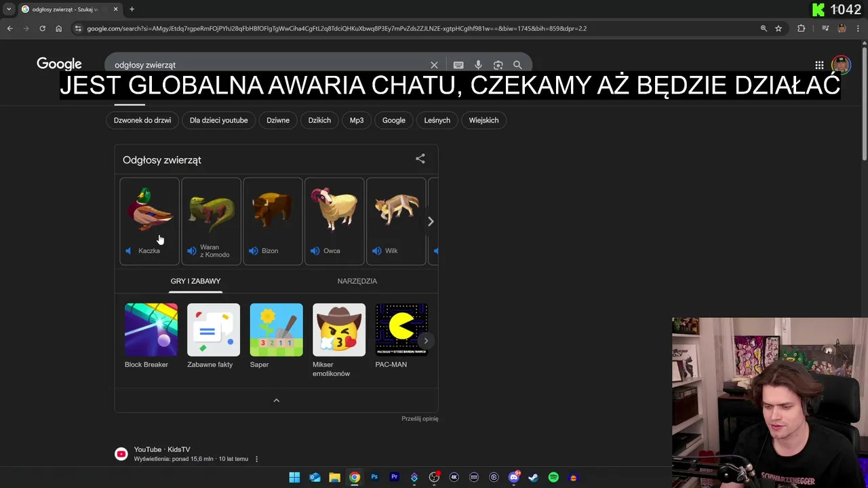
Task: Collapse the games and toys panel
Action: [276, 401]
